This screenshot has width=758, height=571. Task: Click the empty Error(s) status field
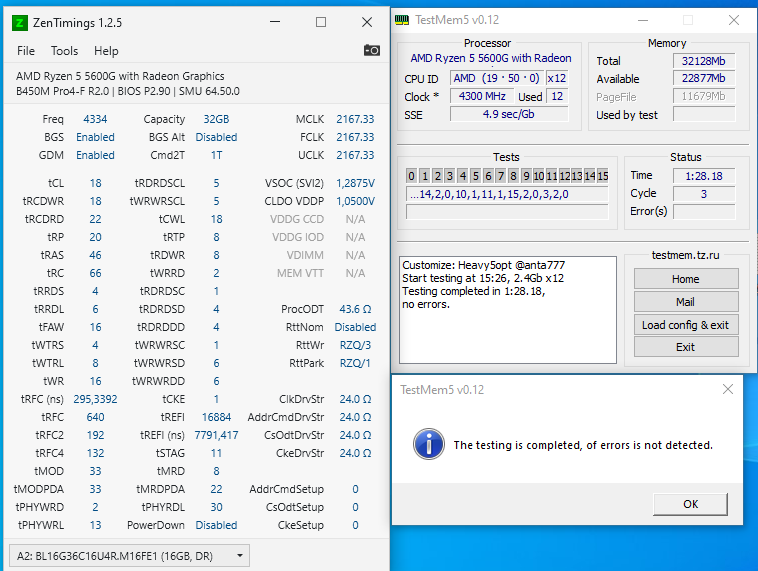[x=704, y=211]
